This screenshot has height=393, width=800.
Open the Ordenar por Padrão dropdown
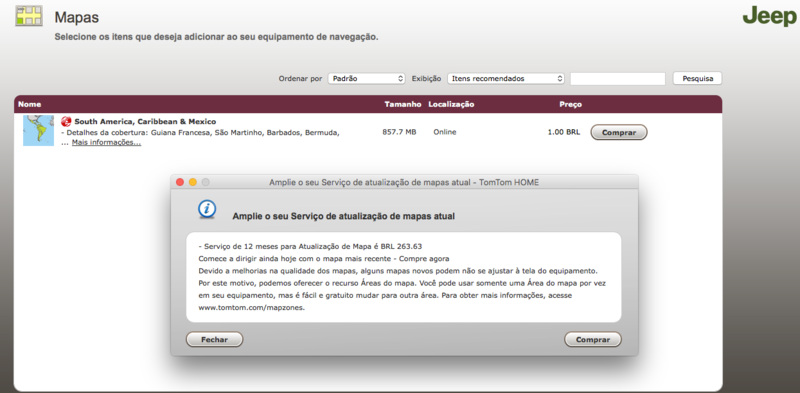click(367, 79)
